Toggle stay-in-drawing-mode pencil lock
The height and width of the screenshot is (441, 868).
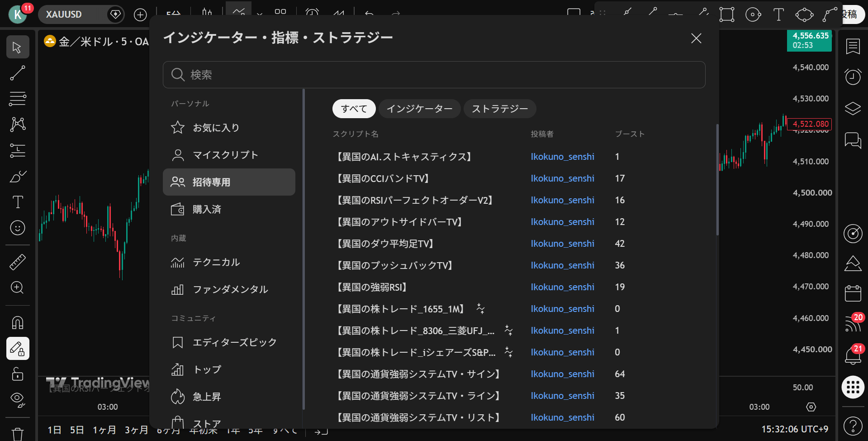tap(18, 349)
